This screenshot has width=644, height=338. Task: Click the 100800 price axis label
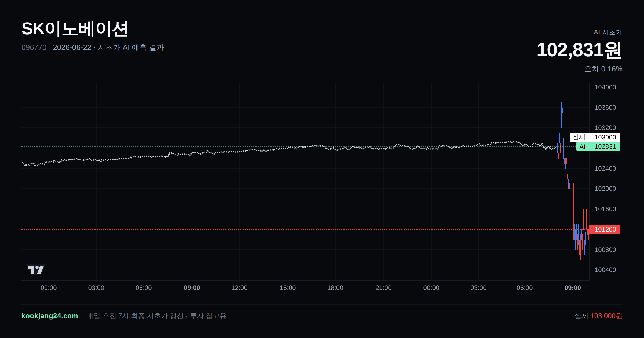tap(605, 250)
